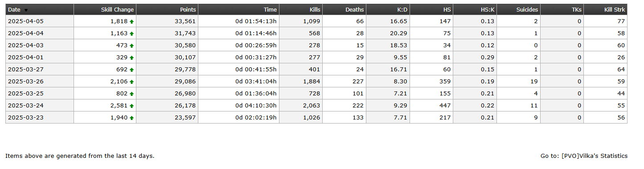The image size is (644, 169).
Task: Sort the table by Points column
Action: tap(188, 9)
